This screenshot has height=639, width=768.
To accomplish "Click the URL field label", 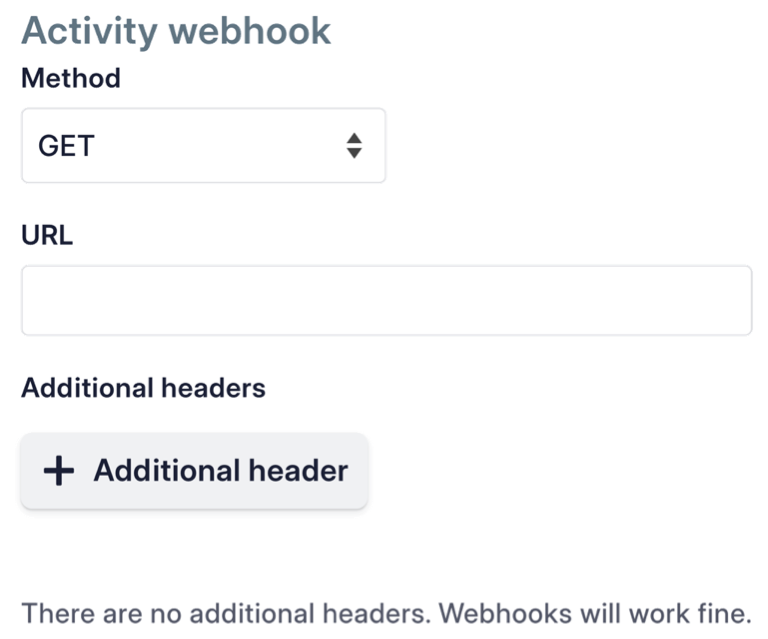I will tap(47, 235).
